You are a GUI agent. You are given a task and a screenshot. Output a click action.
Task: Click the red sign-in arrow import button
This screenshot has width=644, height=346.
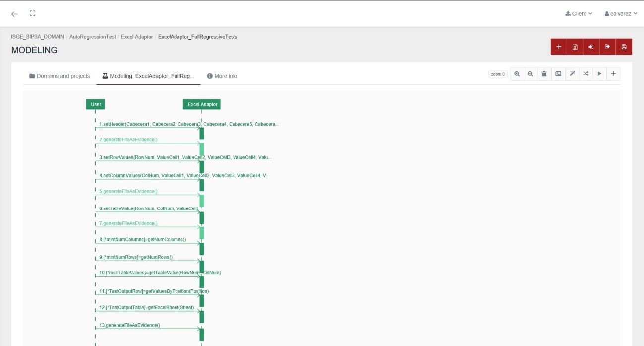(x=591, y=47)
